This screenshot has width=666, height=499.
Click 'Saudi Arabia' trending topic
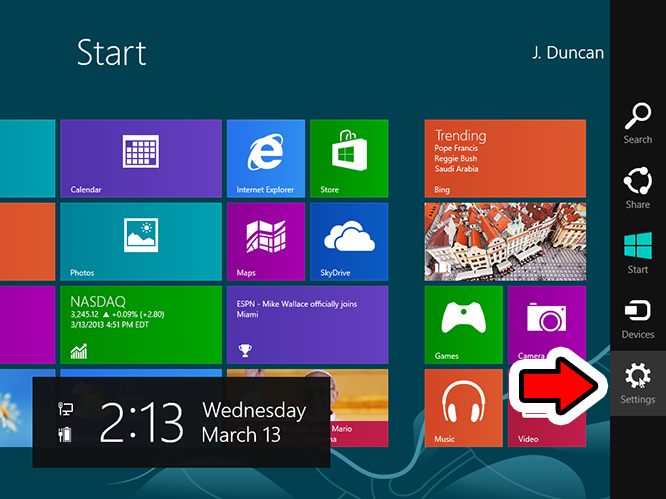456,169
